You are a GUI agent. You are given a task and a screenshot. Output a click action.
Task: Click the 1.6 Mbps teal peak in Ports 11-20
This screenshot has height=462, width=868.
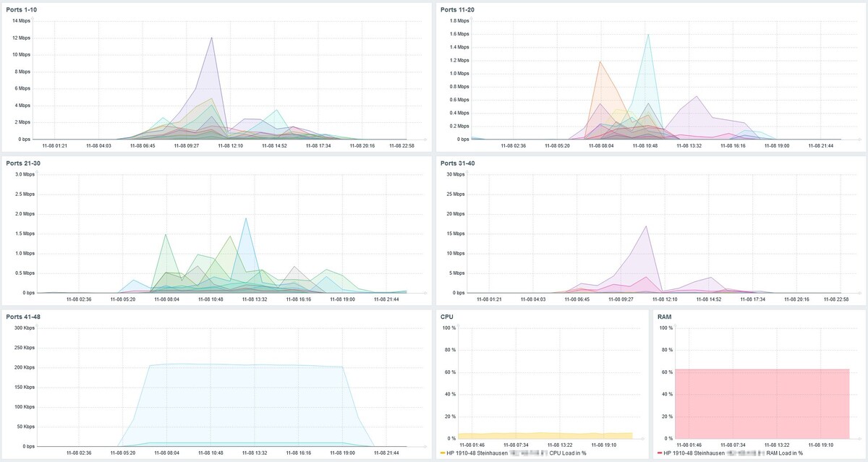tap(648, 35)
